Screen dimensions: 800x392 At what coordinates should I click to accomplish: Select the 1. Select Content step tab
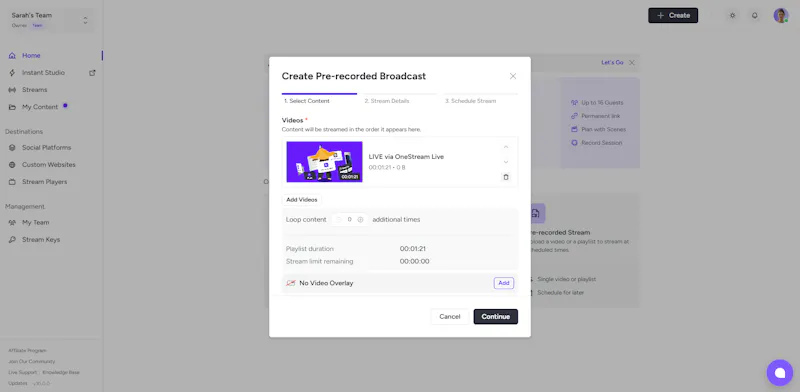click(319, 99)
